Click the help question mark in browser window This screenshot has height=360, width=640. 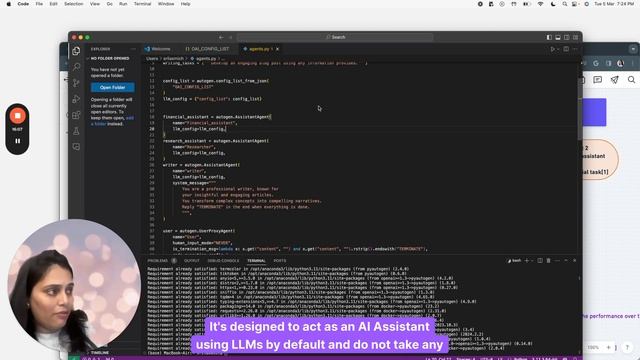[x=627, y=347]
